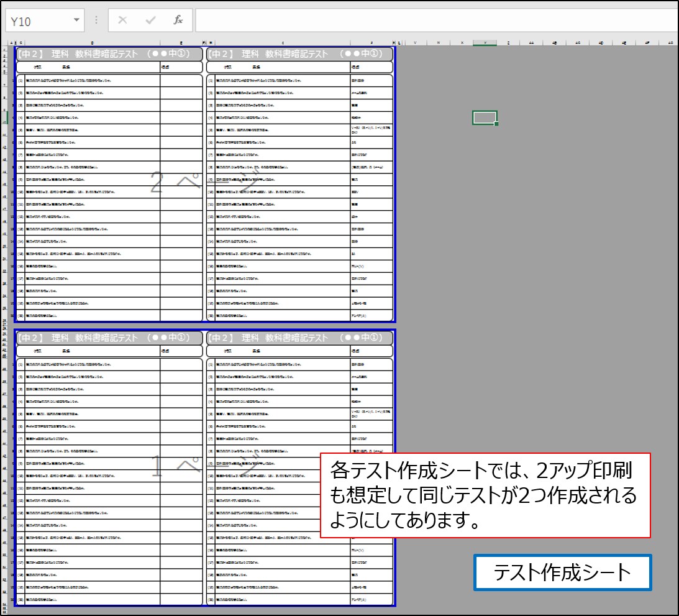679x616 pixels.
Task: Open the Name Box dropdown arrow
Action: point(76,21)
